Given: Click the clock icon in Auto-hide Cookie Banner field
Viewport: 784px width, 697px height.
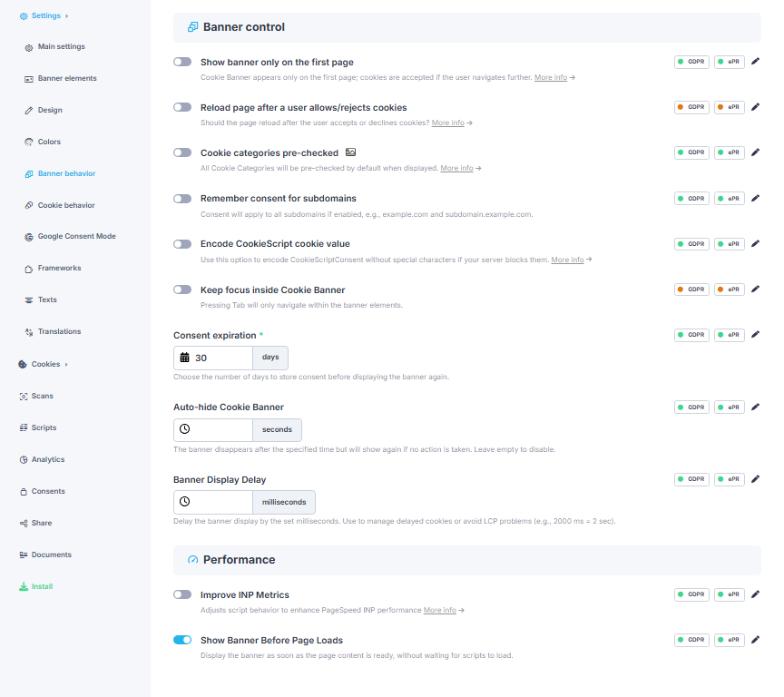Looking at the screenshot, I should point(184,429).
